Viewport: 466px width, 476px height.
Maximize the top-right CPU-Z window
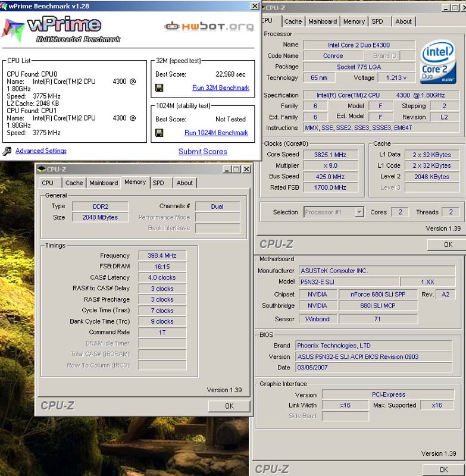point(455,8)
